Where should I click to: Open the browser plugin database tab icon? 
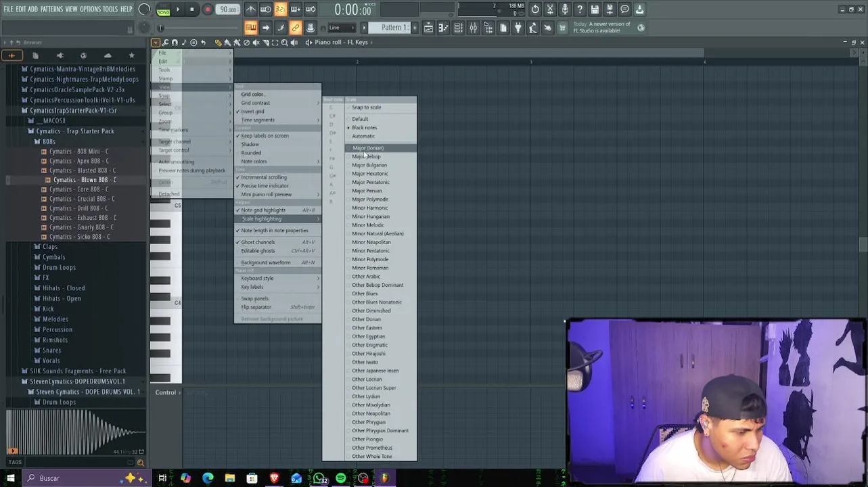tap(60, 55)
